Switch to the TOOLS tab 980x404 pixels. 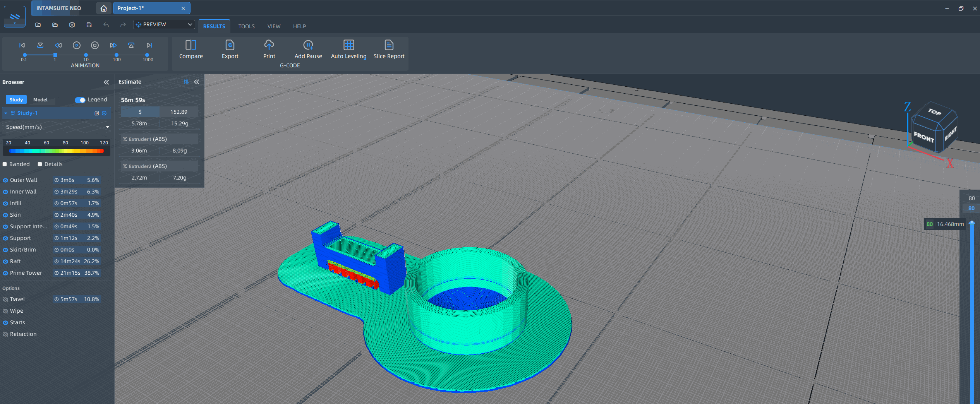246,26
